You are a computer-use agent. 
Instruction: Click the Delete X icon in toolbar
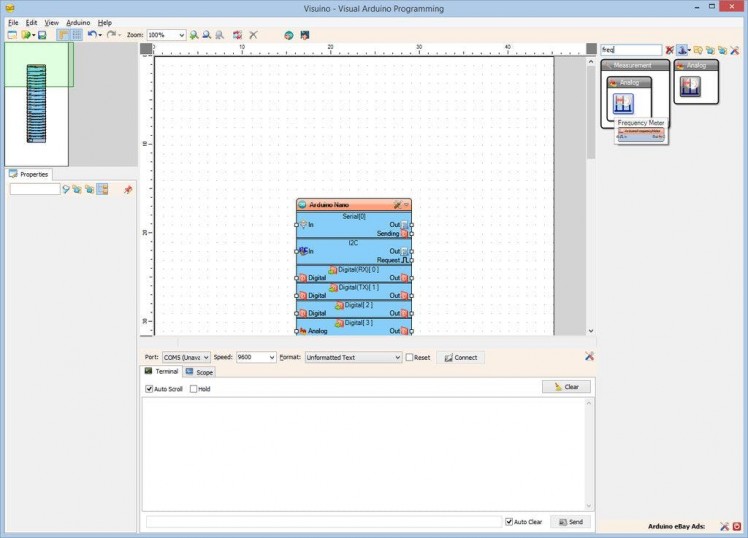coord(253,35)
